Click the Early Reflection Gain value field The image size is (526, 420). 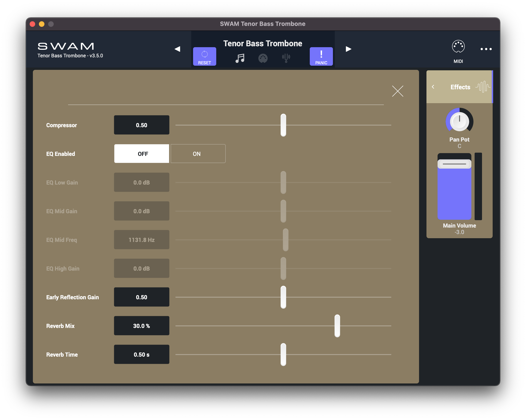pyautogui.click(x=141, y=297)
